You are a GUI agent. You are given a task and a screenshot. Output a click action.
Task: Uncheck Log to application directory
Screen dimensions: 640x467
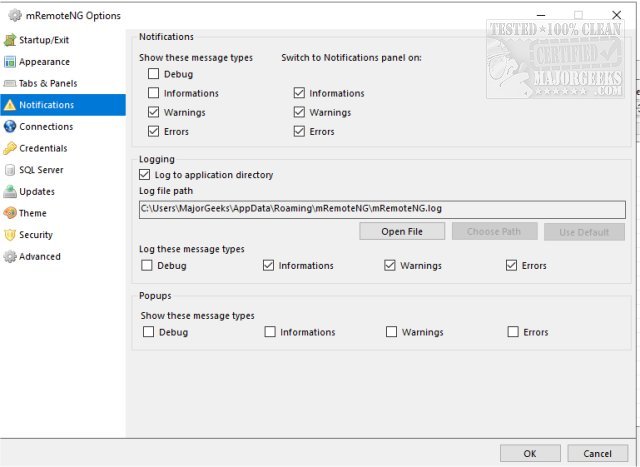[x=144, y=175]
